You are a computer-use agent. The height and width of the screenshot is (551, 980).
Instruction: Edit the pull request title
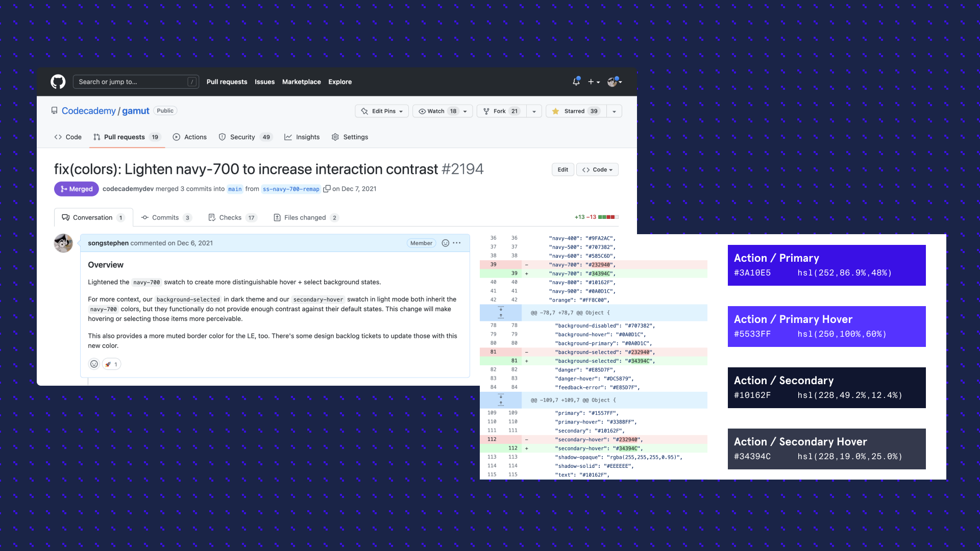click(562, 169)
